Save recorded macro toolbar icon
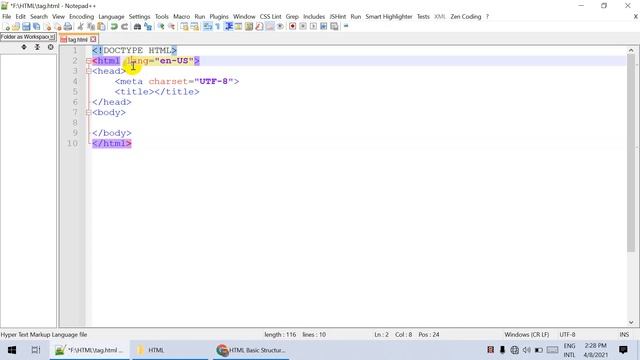Image resolution: width=640 pixels, height=360 pixels. coord(334,27)
